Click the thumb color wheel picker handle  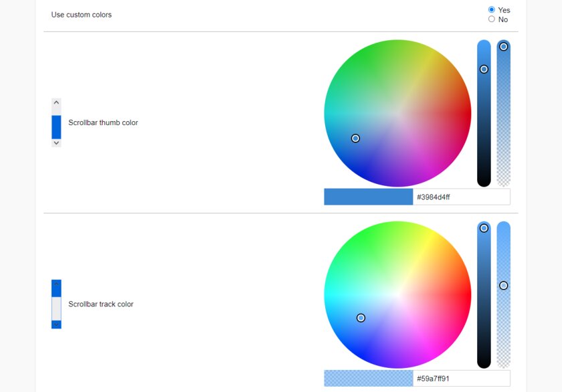(355, 138)
